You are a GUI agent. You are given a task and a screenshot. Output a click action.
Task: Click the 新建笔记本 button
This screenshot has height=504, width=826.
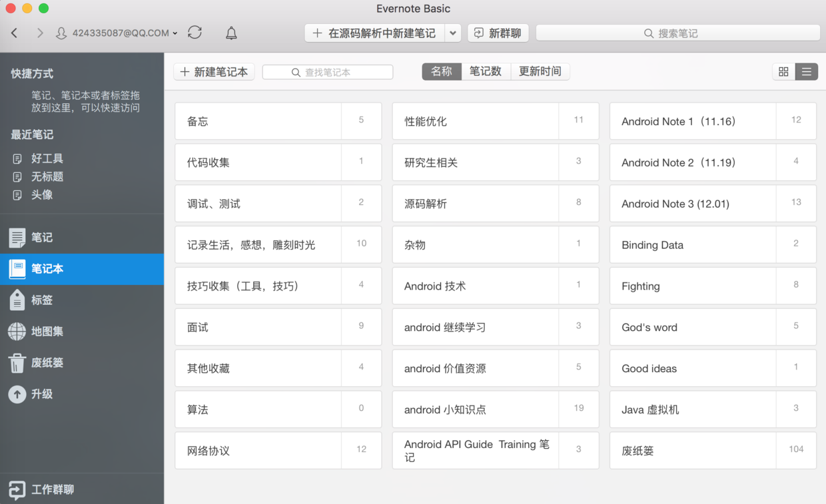coord(214,71)
